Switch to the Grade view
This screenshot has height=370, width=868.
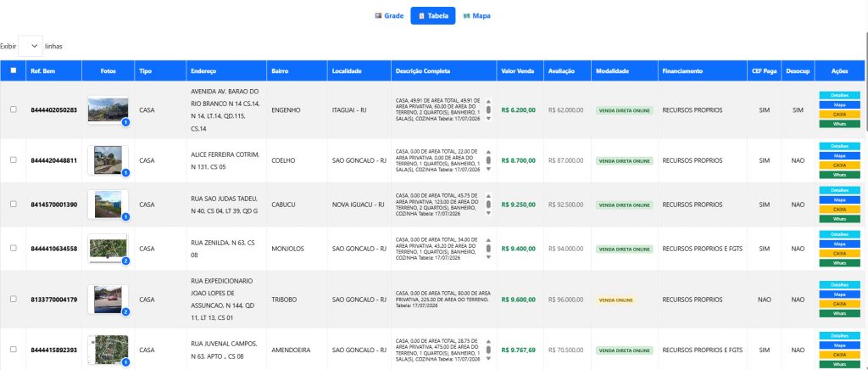(389, 15)
